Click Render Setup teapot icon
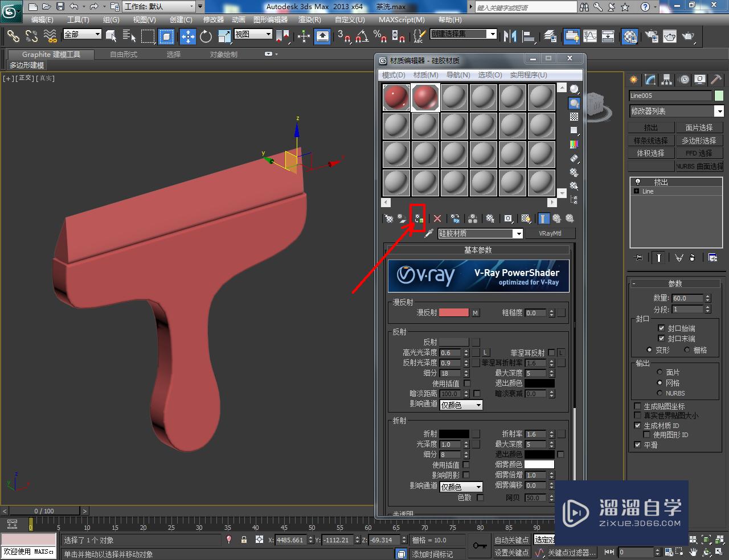Viewport: 729px width, 560px height. tap(652, 36)
